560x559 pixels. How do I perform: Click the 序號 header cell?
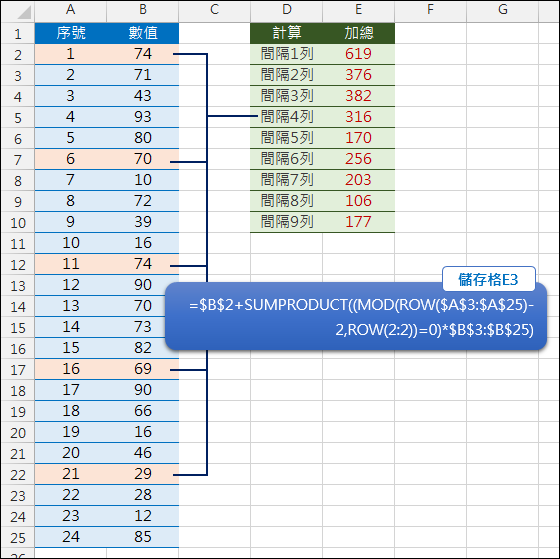coord(70,33)
